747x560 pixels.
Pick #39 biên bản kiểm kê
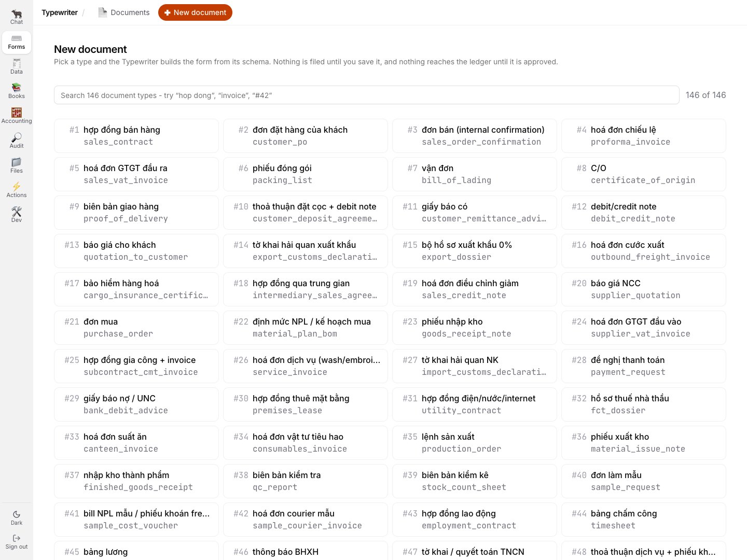coord(475,481)
